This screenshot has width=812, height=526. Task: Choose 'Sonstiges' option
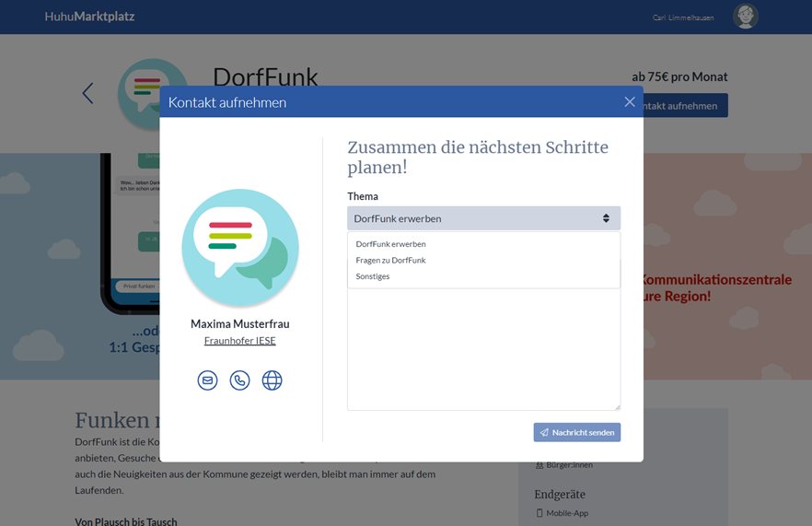pos(372,276)
